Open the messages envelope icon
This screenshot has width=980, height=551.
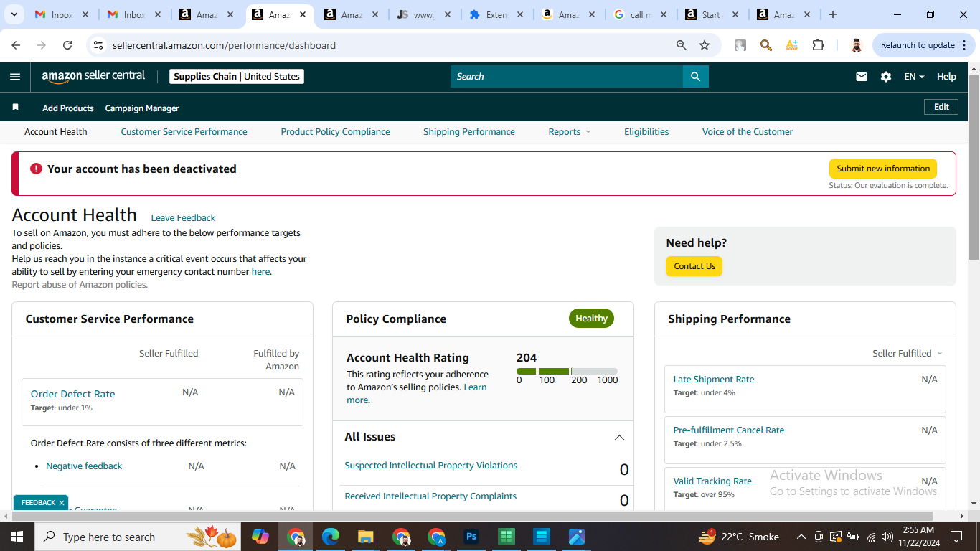tap(862, 77)
